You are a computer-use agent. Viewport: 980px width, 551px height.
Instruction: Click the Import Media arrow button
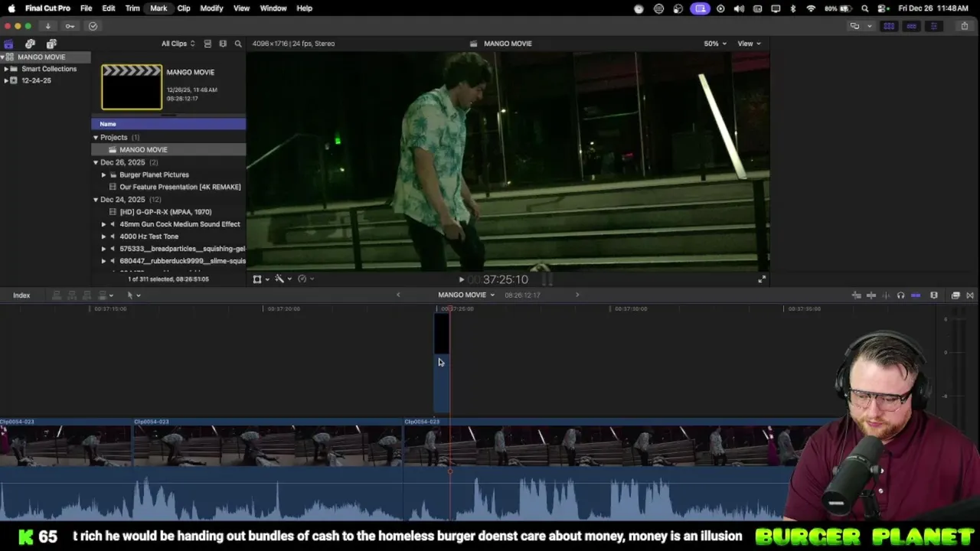click(x=47, y=26)
